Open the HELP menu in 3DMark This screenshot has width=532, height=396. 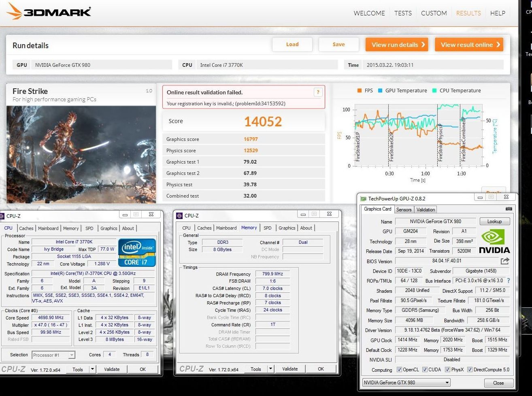(x=498, y=13)
